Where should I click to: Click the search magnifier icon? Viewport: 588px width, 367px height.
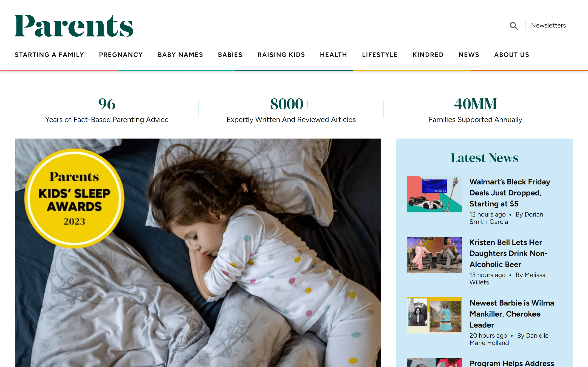pos(514,26)
